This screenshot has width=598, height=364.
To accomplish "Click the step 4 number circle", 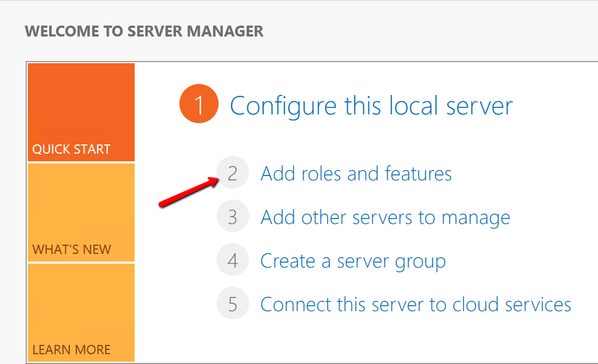I will click(x=233, y=260).
